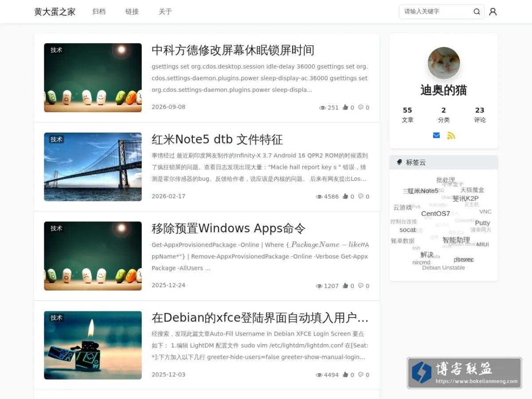This screenshot has width=532, height=399.
Task: Open article 移除预置Windows Apps命令
Action: (229, 229)
